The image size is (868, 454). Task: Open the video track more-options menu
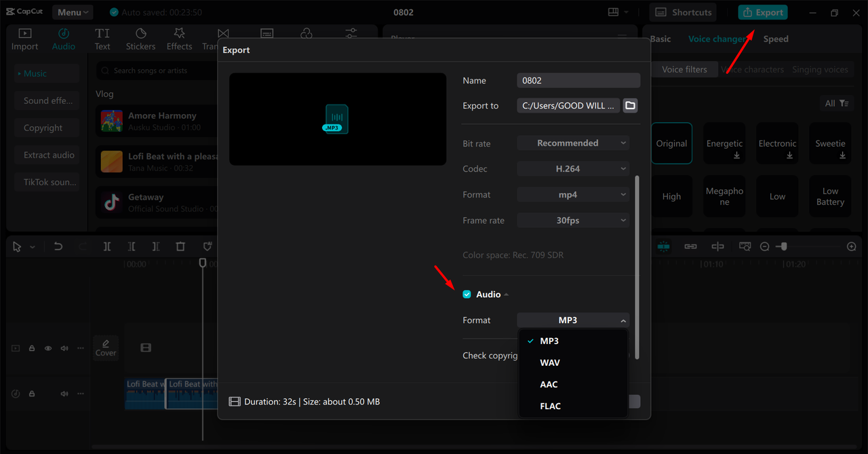tap(81, 348)
